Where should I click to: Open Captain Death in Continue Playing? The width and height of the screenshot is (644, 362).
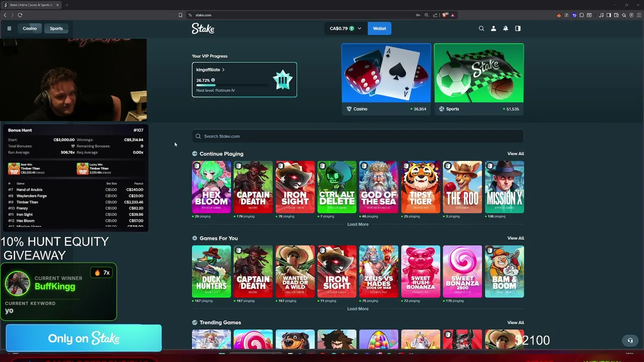(x=253, y=187)
